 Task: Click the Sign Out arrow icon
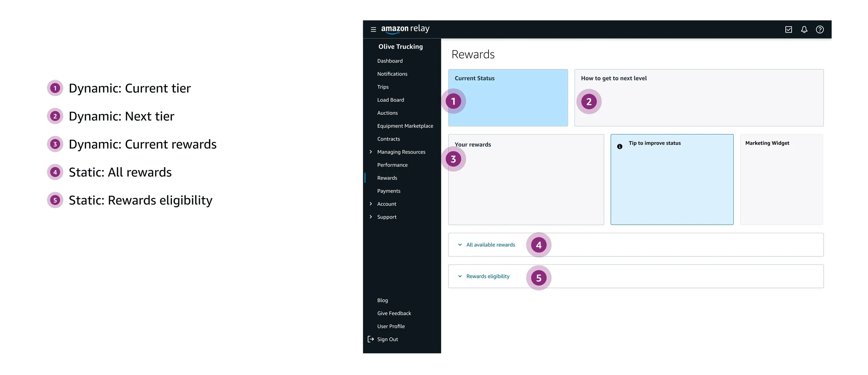click(371, 339)
